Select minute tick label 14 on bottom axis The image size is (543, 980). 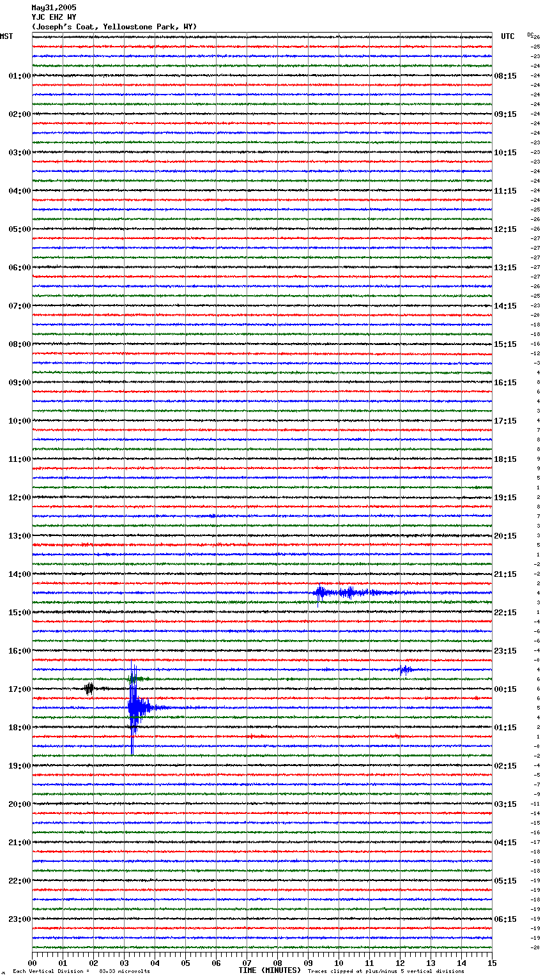[461, 963]
